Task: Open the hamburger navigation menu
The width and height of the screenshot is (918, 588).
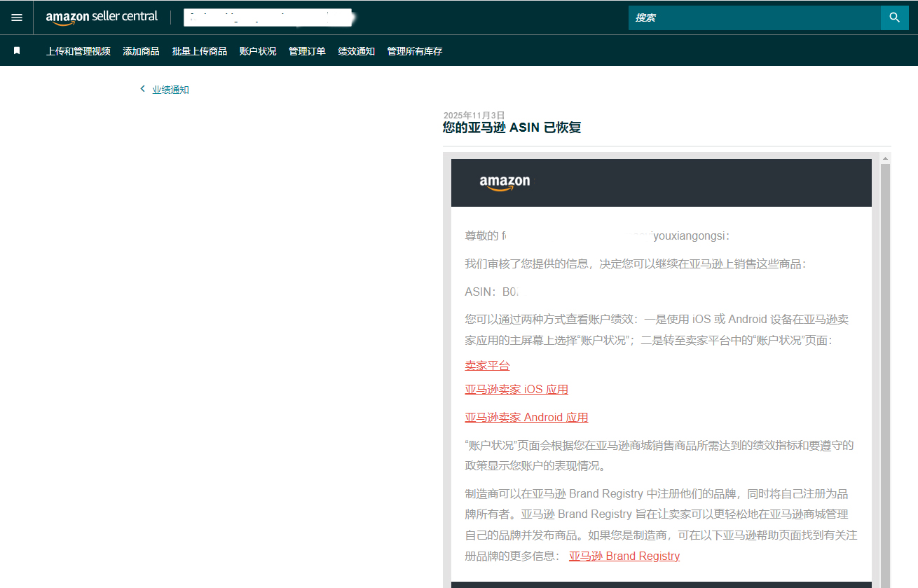Action: pos(17,17)
